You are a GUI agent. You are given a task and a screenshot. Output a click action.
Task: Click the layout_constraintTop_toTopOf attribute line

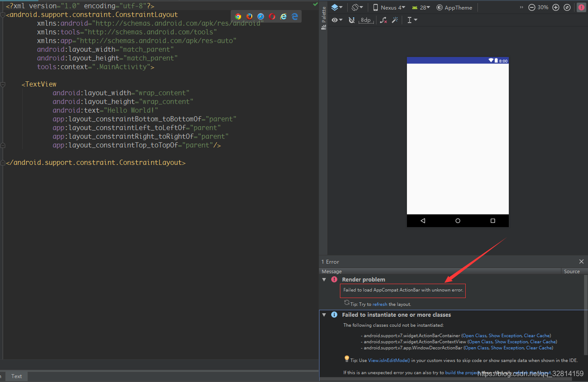click(x=137, y=145)
